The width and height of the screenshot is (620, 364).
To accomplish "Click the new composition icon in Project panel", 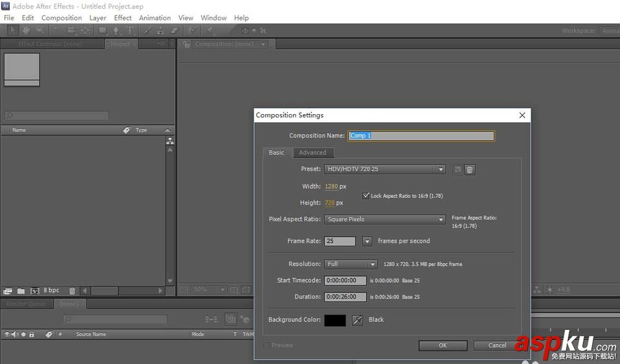I will 35,291.
